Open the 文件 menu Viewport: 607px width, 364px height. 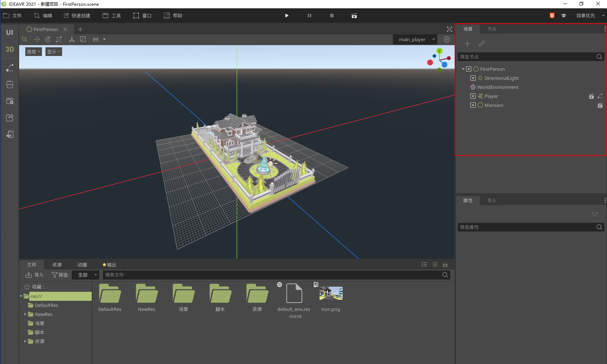pyautogui.click(x=13, y=16)
